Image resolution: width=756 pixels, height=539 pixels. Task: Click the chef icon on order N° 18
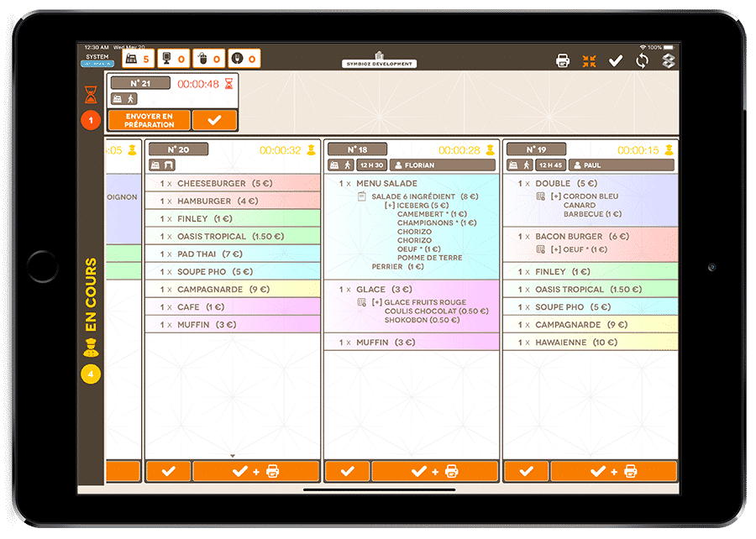[x=489, y=149]
